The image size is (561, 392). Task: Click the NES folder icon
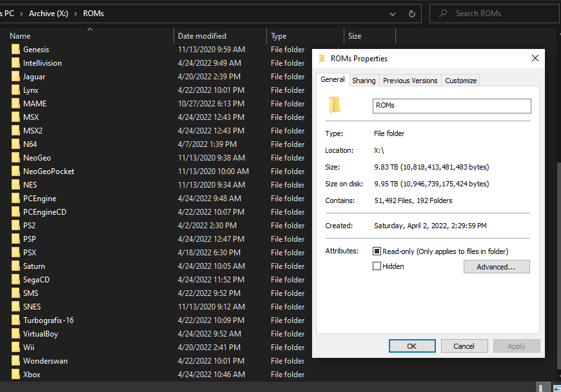[15, 185]
